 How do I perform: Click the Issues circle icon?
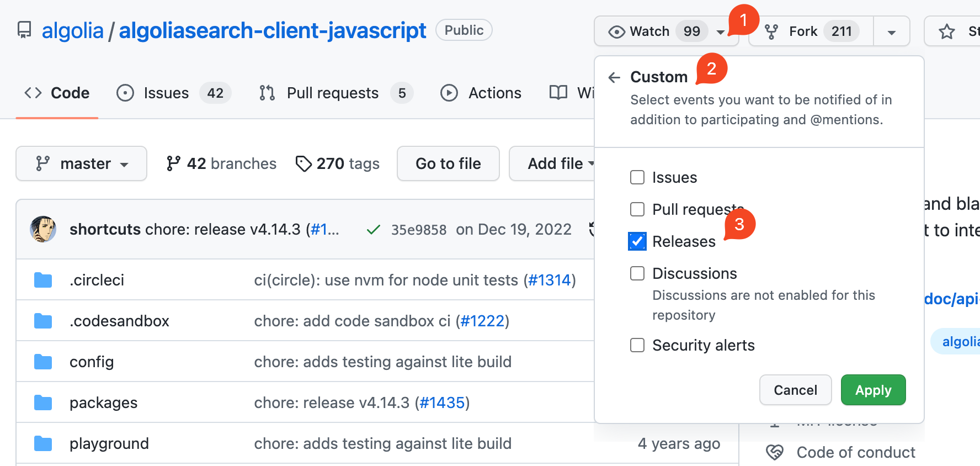coord(125,93)
